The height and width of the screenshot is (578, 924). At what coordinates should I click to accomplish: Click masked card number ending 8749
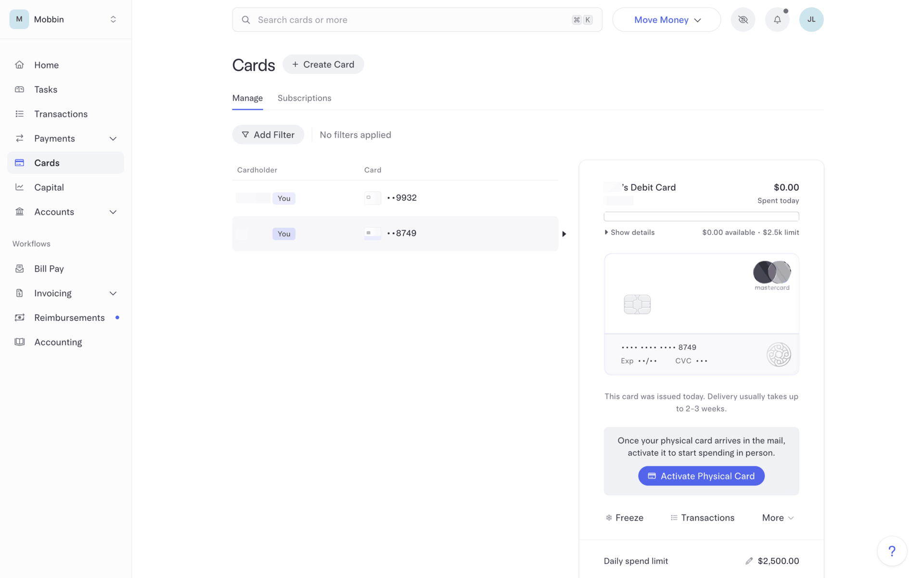659,347
